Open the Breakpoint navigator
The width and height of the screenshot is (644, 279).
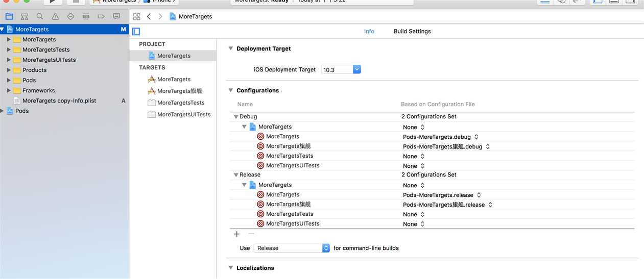tap(101, 16)
